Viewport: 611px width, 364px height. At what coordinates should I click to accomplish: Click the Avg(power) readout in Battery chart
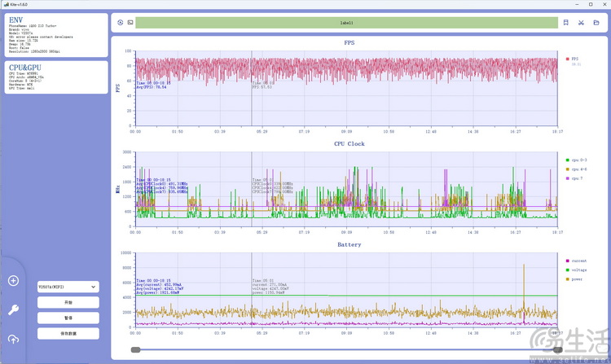(x=158, y=292)
